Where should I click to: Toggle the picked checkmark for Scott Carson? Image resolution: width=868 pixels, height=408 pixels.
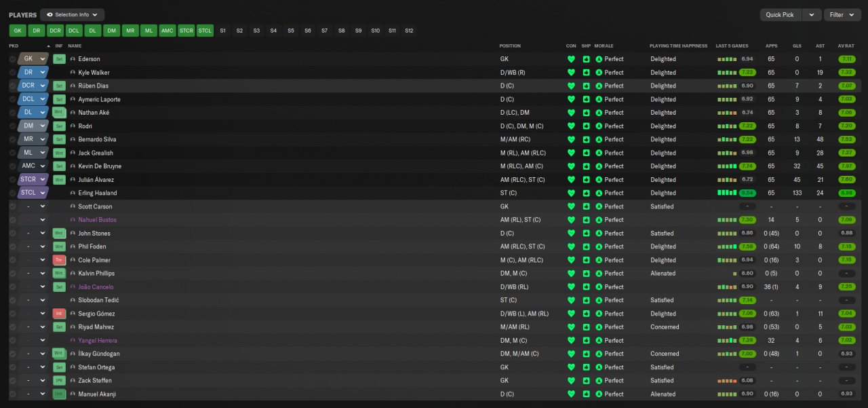[x=12, y=206]
